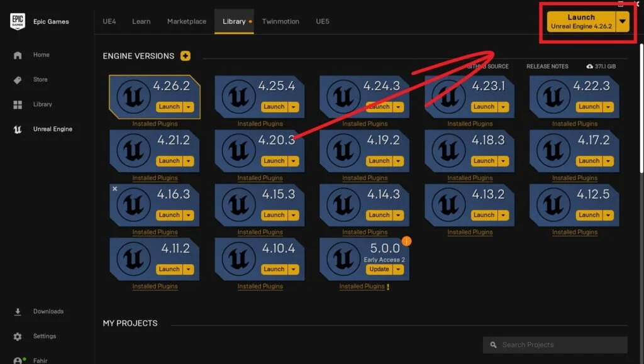This screenshot has width=644, height=364.
Task: Click the Unreal logo on 4.10.4 card
Action: pos(238,259)
